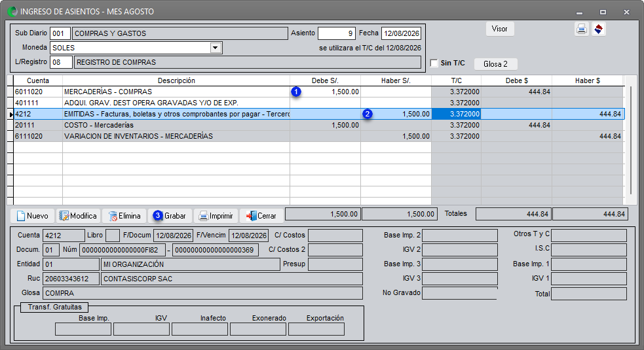
Task: Click the Entidad code field 01
Action: [x=71, y=264]
